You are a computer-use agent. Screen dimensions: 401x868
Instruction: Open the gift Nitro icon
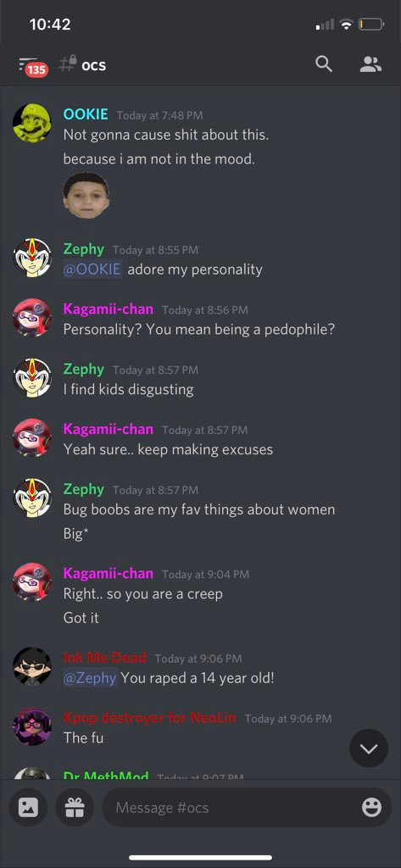pyautogui.click(x=75, y=808)
